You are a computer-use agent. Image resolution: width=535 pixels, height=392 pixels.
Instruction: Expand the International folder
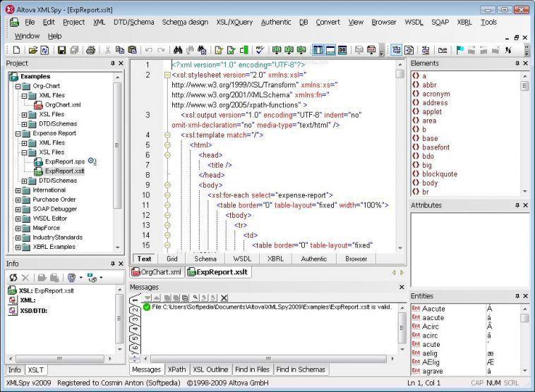pos(18,190)
